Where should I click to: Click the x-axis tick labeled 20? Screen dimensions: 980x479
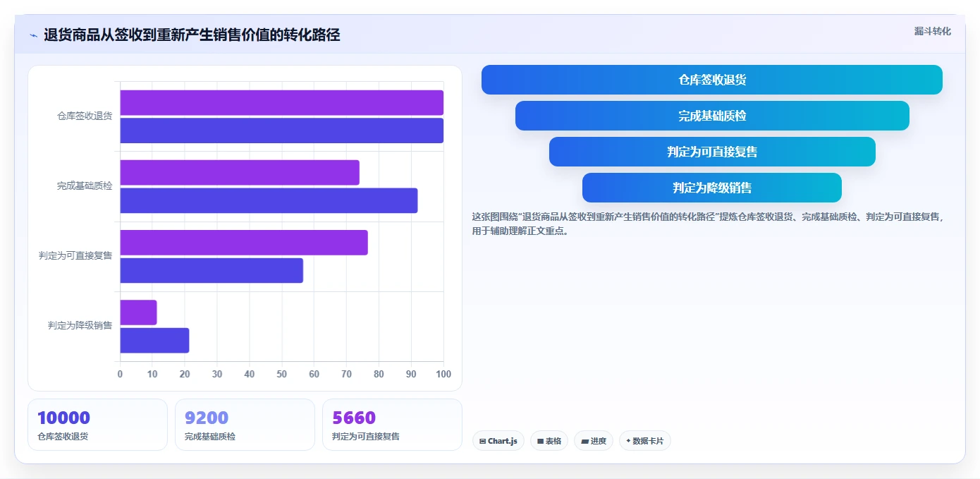pos(185,374)
